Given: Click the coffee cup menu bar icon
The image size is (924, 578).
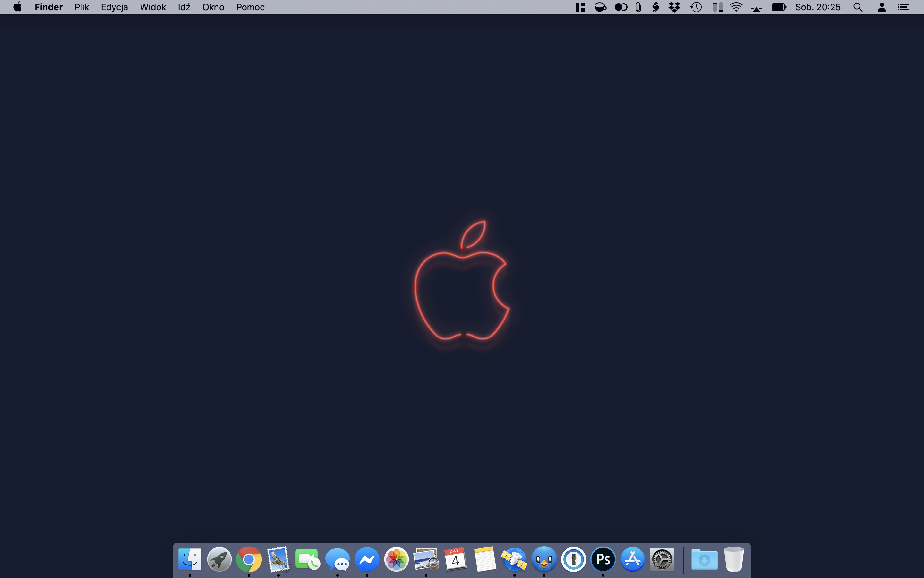Looking at the screenshot, I should 600,7.
